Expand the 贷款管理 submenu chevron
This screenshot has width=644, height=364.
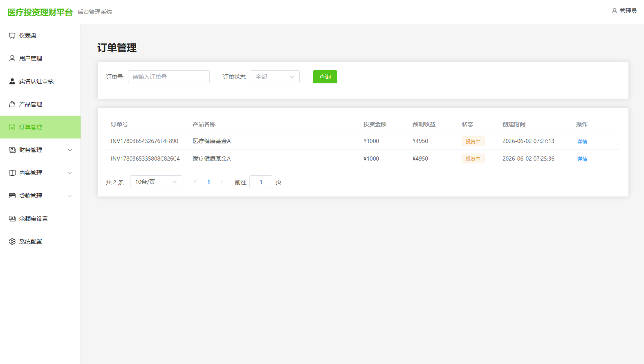pyautogui.click(x=70, y=196)
